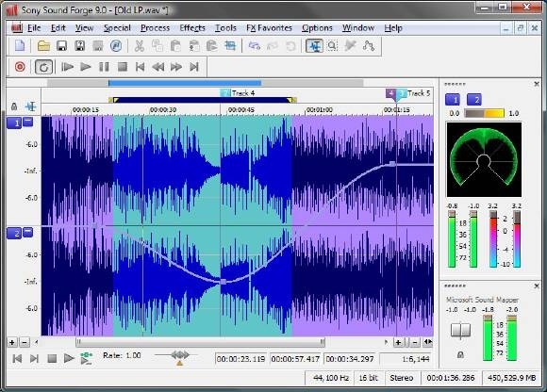The height and width of the screenshot is (392, 547).
Task: Click Play All in transport toolbar
Action: click(67, 67)
